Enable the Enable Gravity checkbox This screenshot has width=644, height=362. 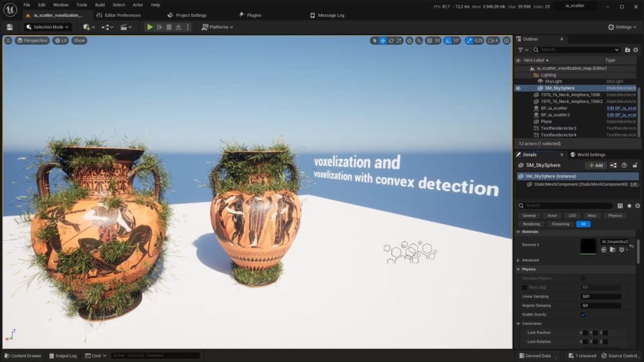click(584, 314)
